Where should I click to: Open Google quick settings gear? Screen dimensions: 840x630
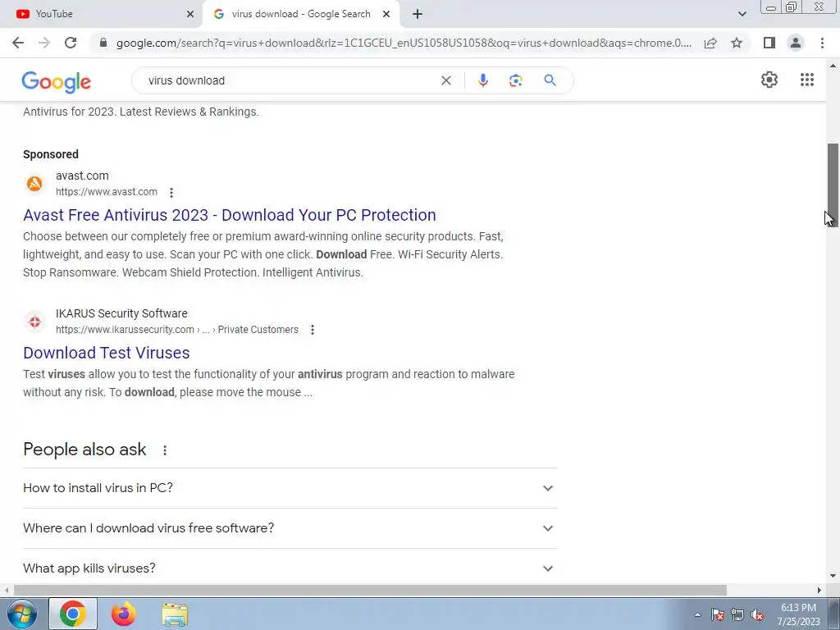tap(769, 80)
